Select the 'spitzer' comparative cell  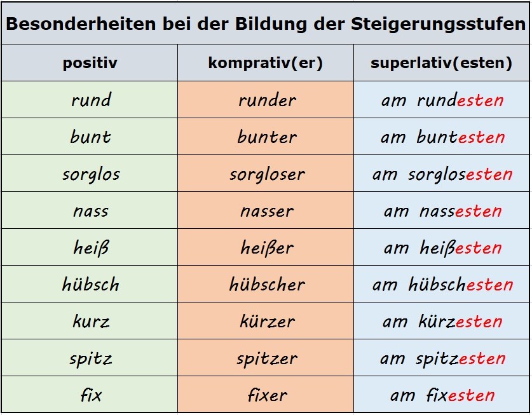coord(266,358)
